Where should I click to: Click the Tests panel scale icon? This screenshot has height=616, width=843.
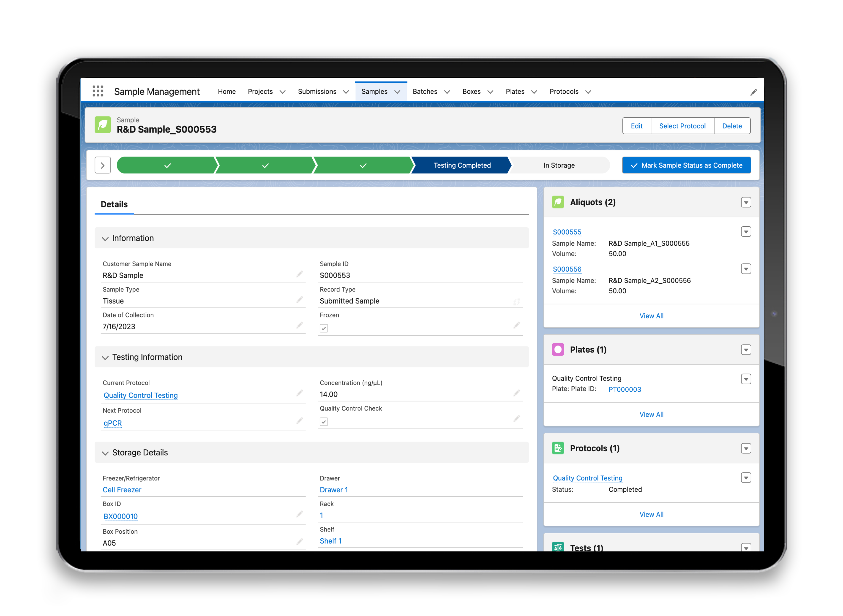[x=558, y=547]
